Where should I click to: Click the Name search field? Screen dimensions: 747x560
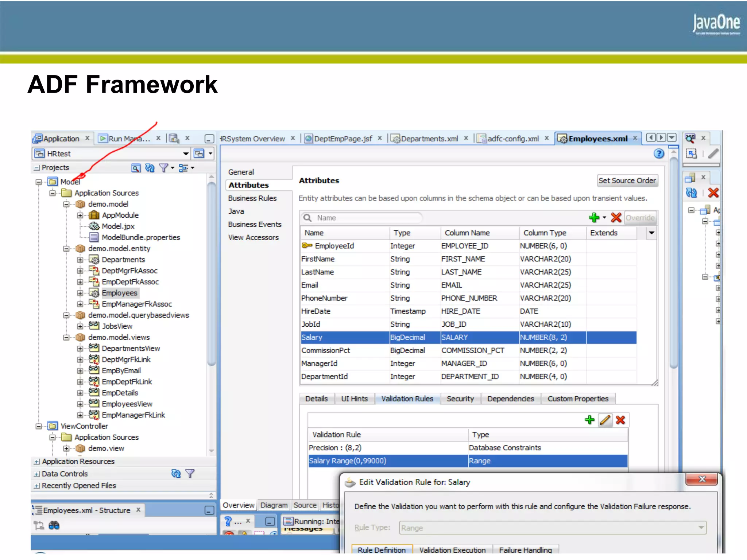tap(362, 218)
